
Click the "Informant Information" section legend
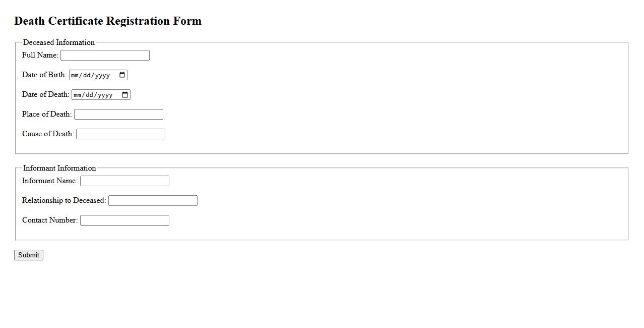59,168
